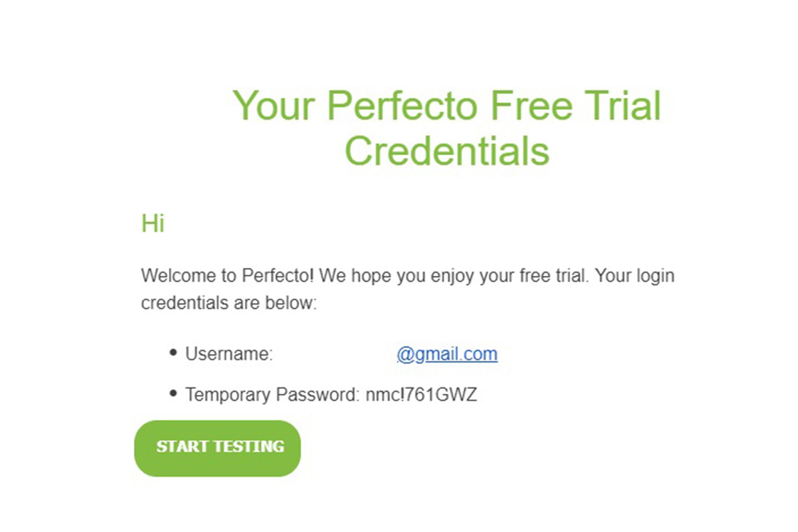Click the 'Credentials' word in the heading
The height and width of the screenshot is (532, 798).
tap(447, 150)
